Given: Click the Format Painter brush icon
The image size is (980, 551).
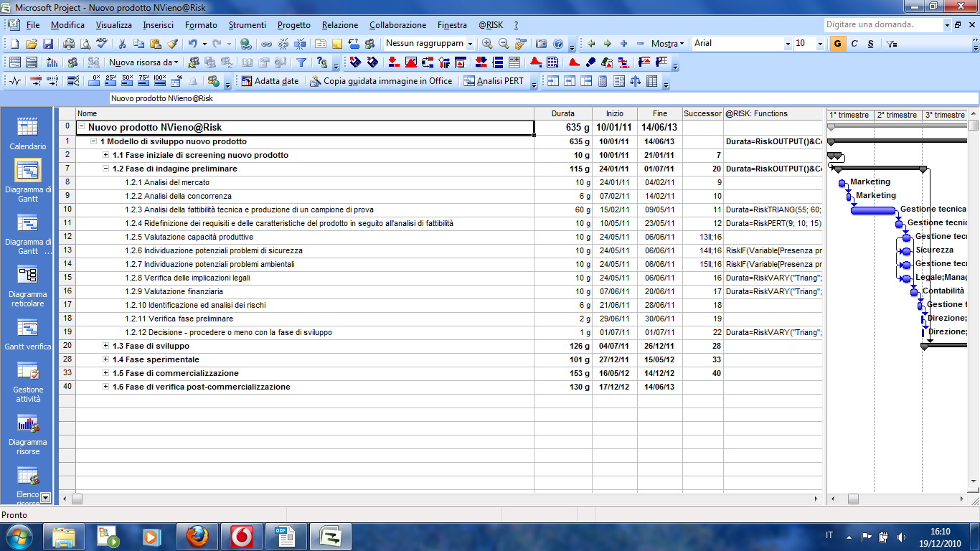Looking at the screenshot, I should click(x=172, y=44).
